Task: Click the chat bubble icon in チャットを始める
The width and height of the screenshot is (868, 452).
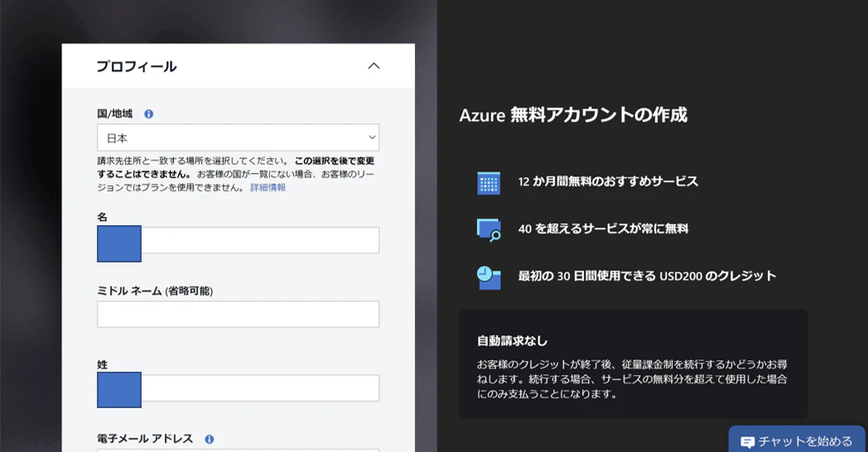Action: tap(747, 442)
